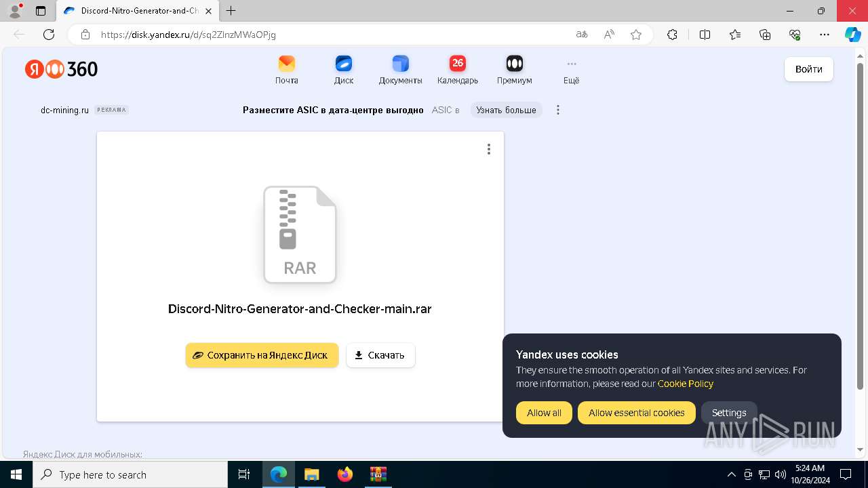Click the ad headline Разместите ASIC в дата-центре
868x488 pixels.
pyautogui.click(x=333, y=110)
